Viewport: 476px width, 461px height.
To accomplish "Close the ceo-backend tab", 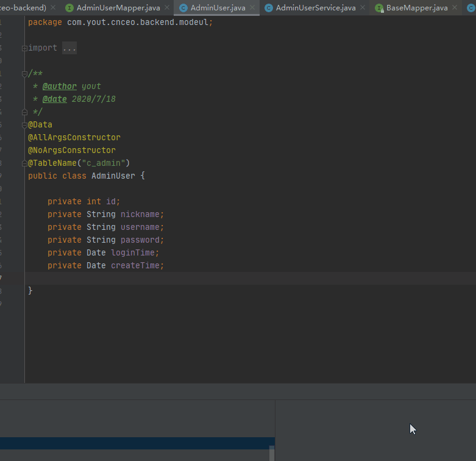I will pyautogui.click(x=53, y=7).
